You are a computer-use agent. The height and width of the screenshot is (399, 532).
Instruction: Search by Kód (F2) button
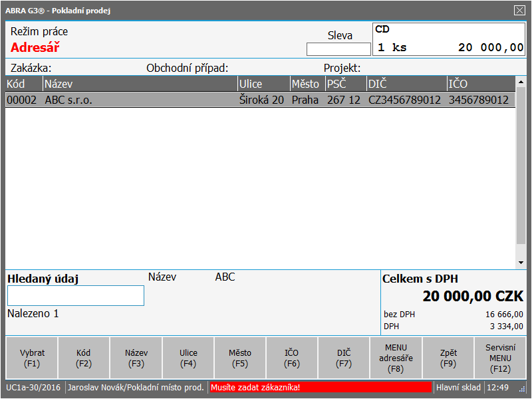pos(84,358)
